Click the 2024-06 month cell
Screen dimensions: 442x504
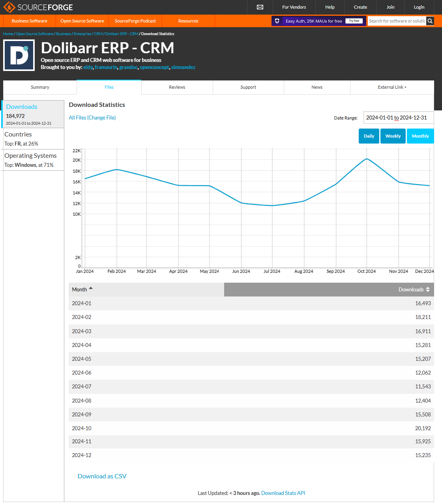click(x=82, y=373)
